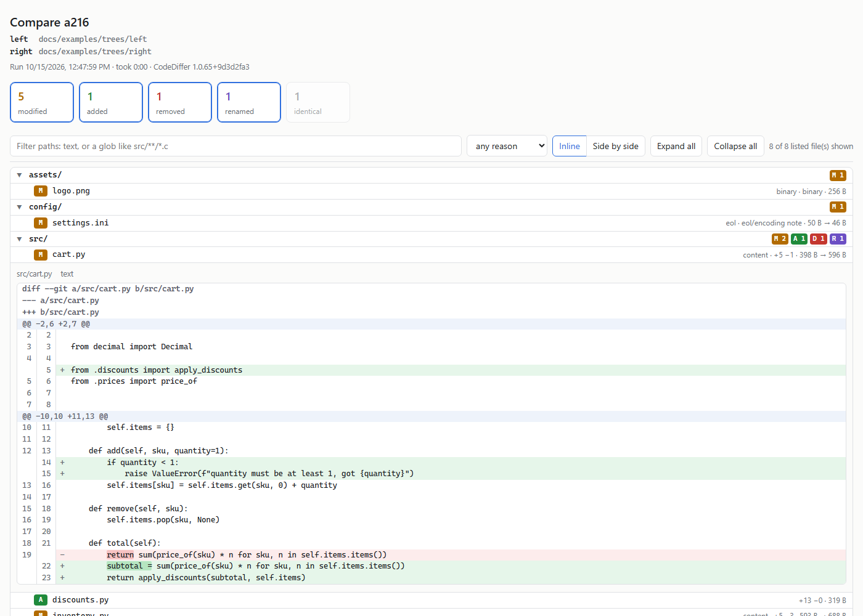The width and height of the screenshot is (863, 616).
Task: Click the Expand all button
Action: pyautogui.click(x=676, y=146)
